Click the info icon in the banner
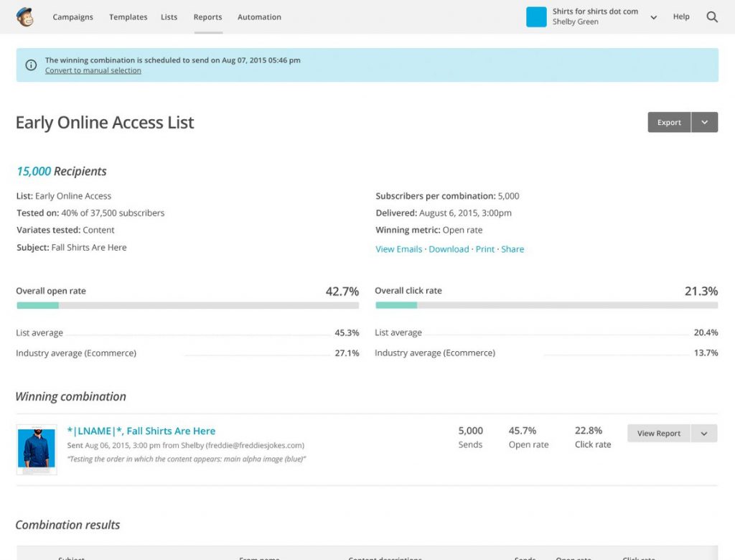The image size is (735, 560). click(x=31, y=65)
